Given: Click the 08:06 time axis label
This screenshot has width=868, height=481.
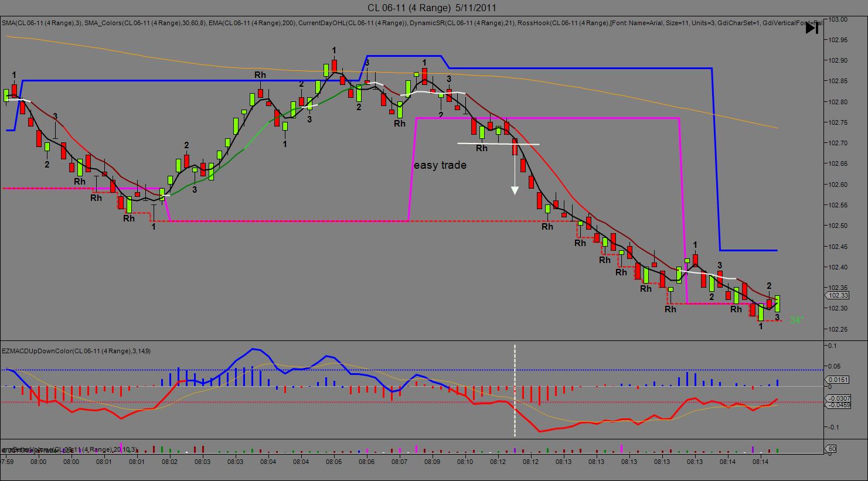Looking at the screenshot, I should (367, 462).
